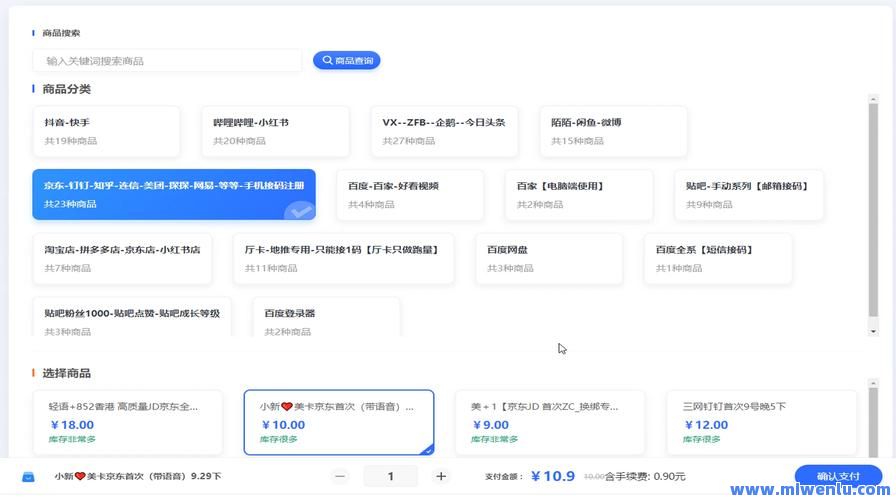
Task: Click the quantity field showing 1
Action: click(x=390, y=476)
